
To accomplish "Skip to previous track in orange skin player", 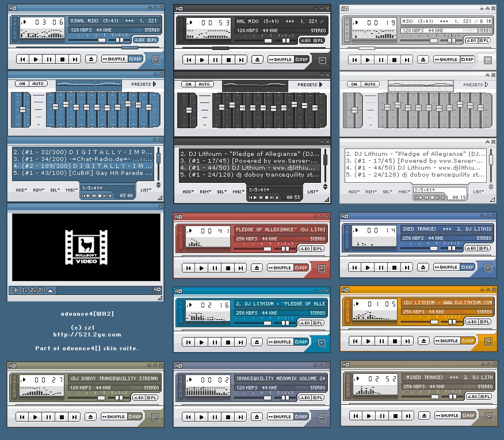I will click(355, 341).
